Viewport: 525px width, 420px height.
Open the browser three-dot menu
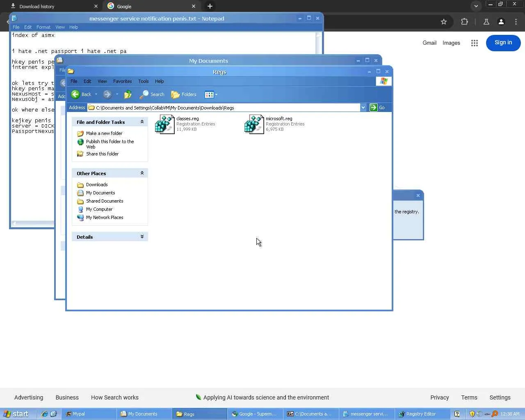516,22
